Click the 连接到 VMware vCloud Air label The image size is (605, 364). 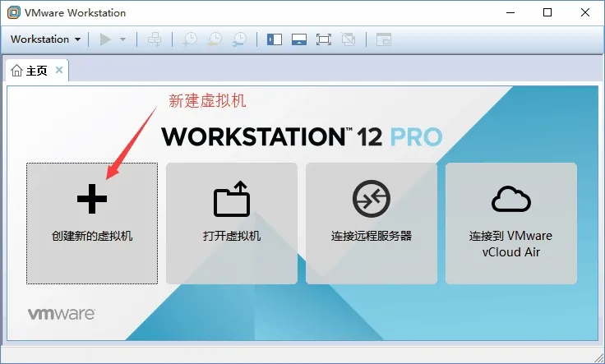510,244
